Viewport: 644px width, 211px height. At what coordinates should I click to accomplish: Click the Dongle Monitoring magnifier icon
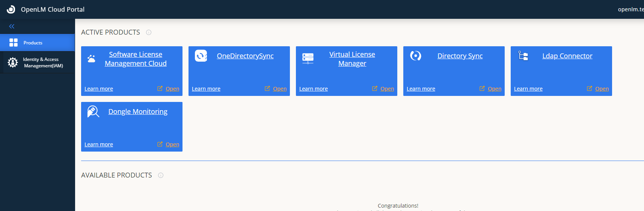pyautogui.click(x=93, y=112)
